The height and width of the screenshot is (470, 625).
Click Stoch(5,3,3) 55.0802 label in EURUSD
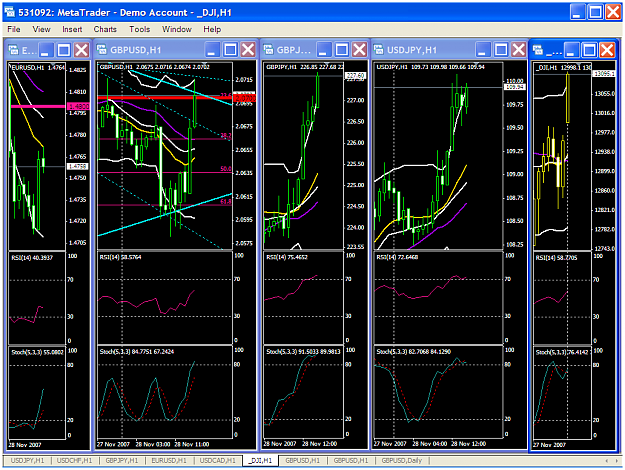point(37,352)
